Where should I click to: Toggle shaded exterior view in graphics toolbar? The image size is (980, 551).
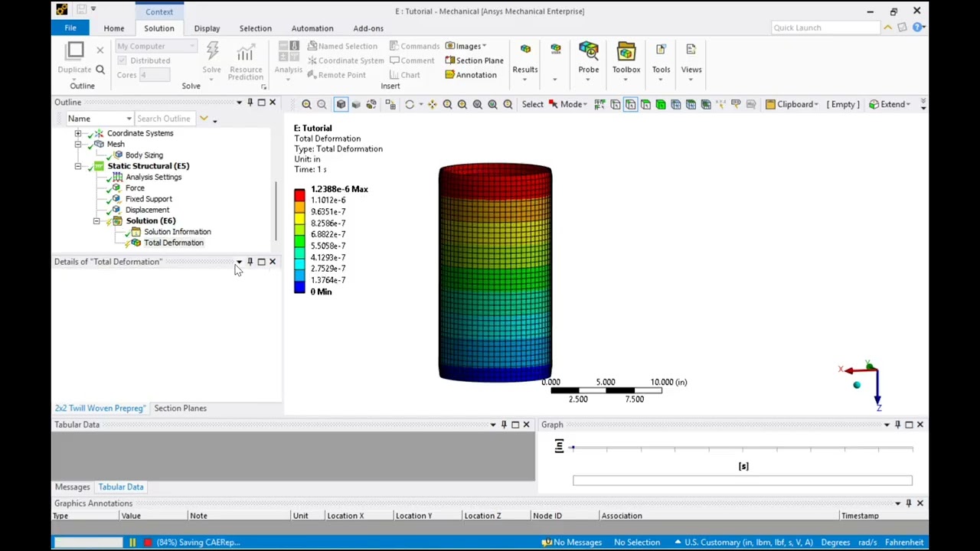click(341, 104)
